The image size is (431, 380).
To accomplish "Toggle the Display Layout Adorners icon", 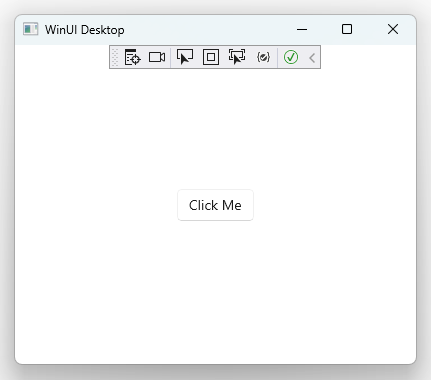I will click(211, 57).
